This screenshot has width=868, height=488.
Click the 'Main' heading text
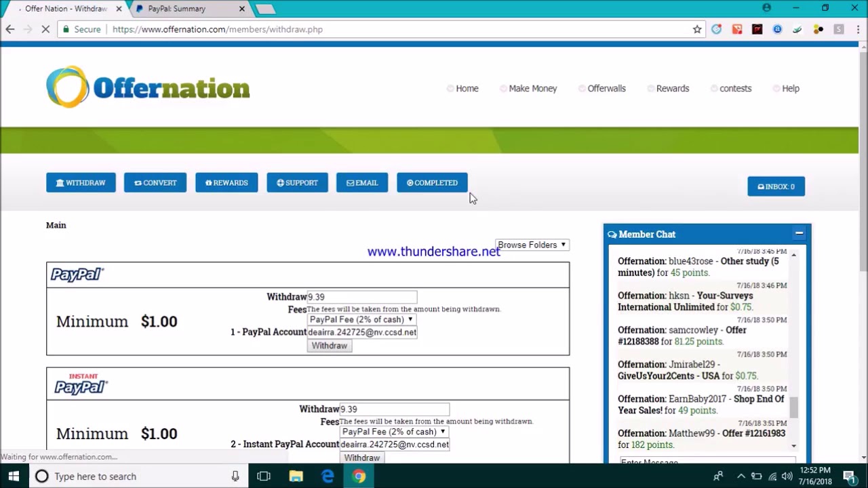pyautogui.click(x=56, y=225)
